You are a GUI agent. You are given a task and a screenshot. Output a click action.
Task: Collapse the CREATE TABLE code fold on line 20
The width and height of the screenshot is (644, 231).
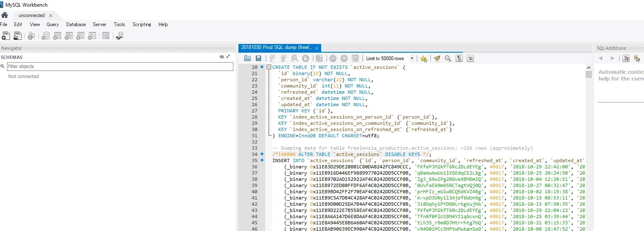(x=269, y=67)
